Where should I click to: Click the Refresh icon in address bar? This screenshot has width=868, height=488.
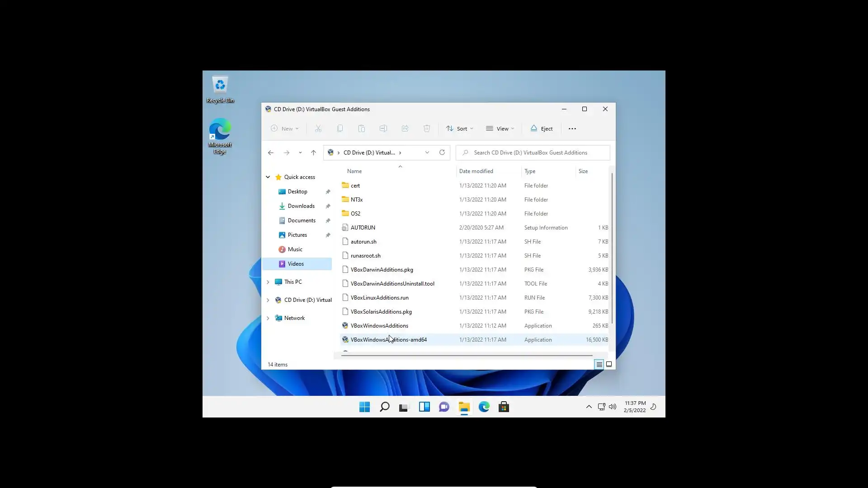pos(442,153)
